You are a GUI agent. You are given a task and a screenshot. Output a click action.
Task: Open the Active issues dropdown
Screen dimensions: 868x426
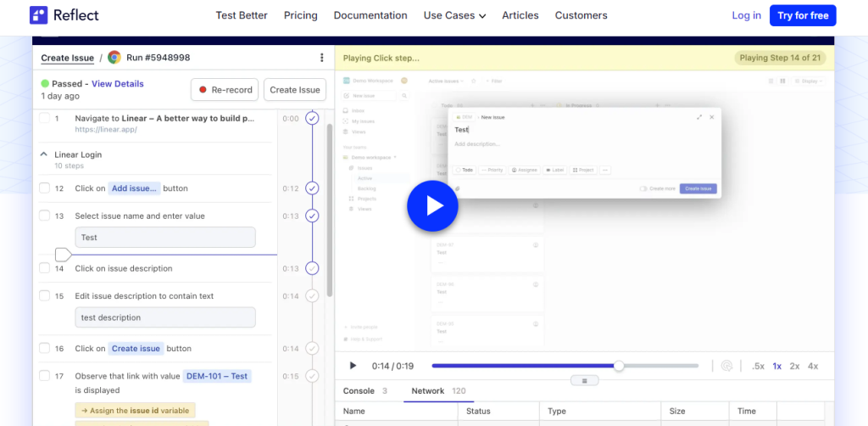tap(446, 81)
